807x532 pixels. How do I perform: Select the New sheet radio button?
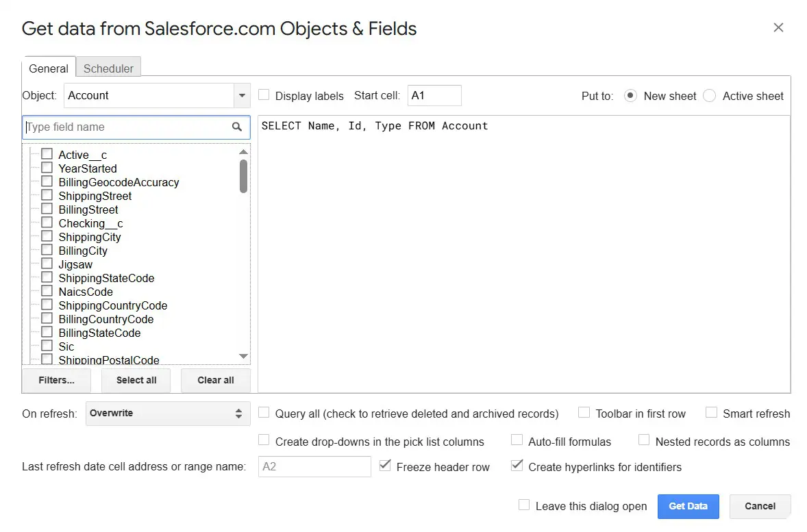[x=631, y=96]
